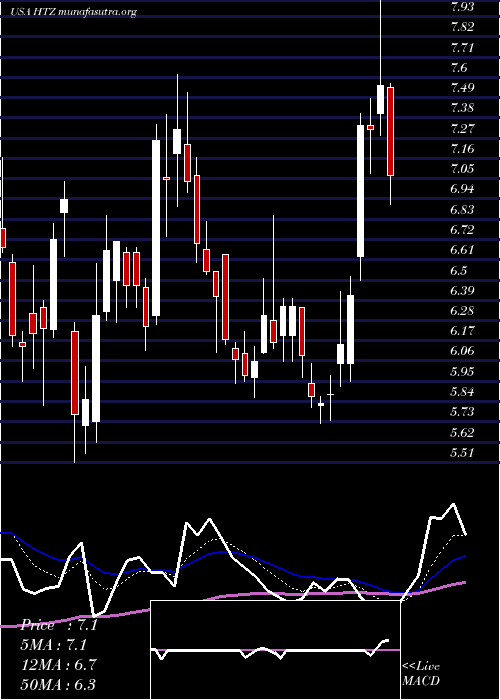Screen dimensions: 500x700
Task: Click the 7.71 price axis label
Action: (x=462, y=47)
